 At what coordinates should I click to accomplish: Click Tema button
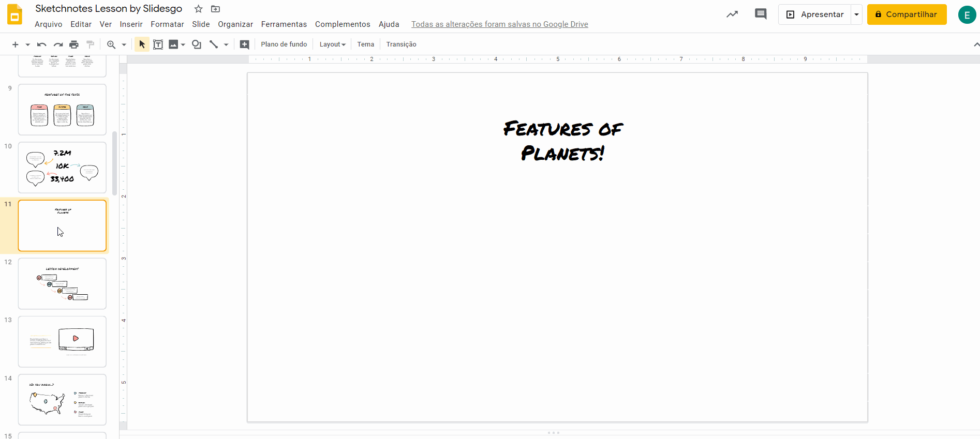[x=366, y=44]
